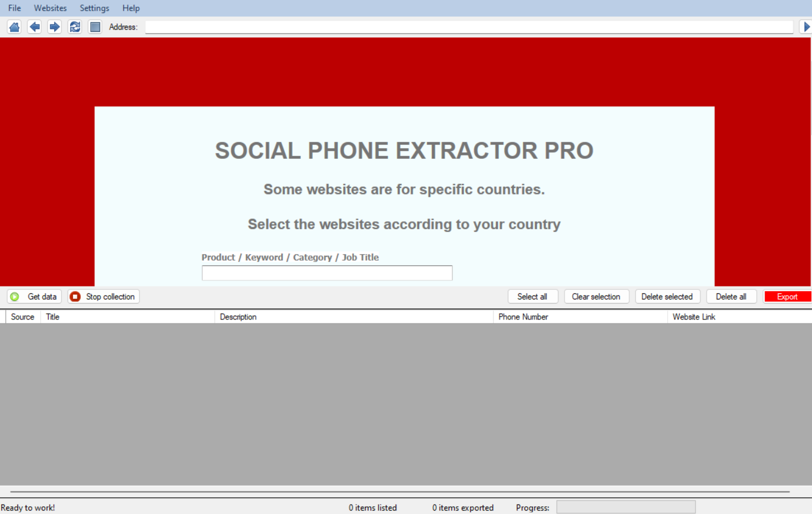This screenshot has width=812, height=514.
Task: Click the Product / Keyword text field
Action: tap(327, 273)
